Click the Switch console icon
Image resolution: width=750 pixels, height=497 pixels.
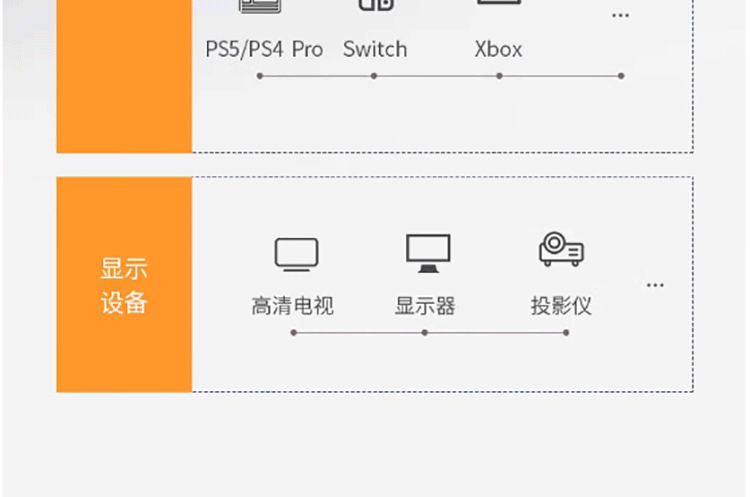[376, 5]
